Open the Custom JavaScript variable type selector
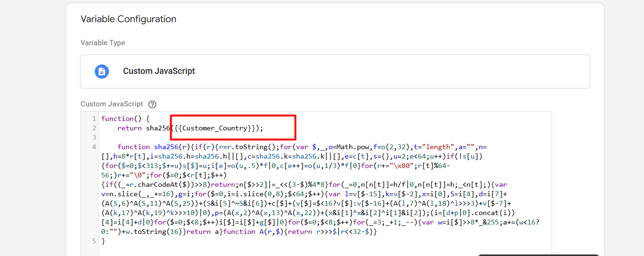644x256 pixels. [x=335, y=72]
